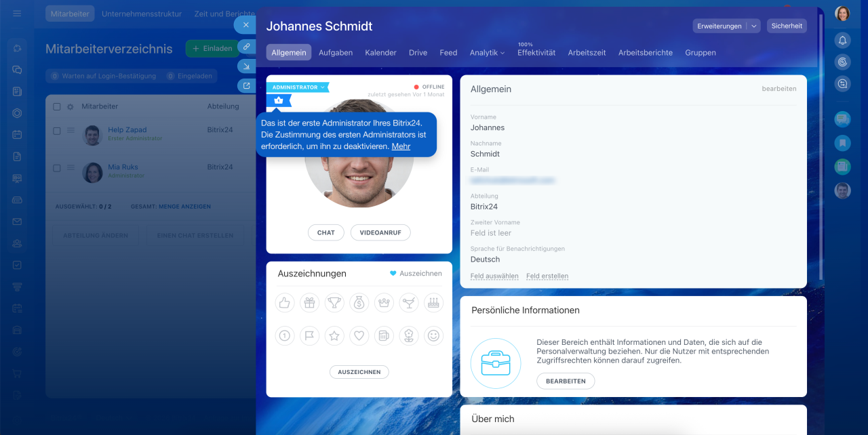Click the MENGE ANZEIGEN link

coord(184,207)
